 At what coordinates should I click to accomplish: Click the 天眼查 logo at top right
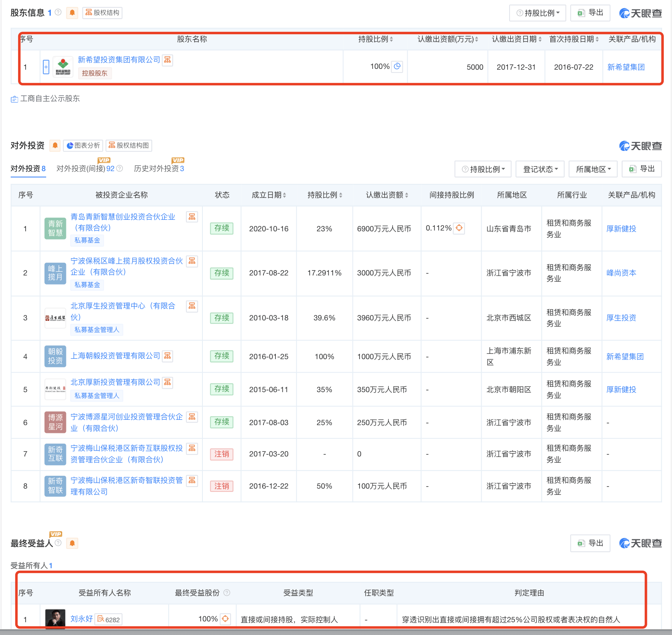640,13
